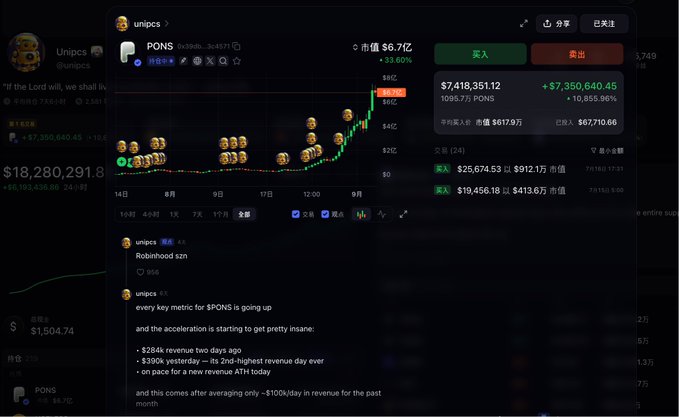Image resolution: width=679 pixels, height=417 pixels.
Task: Expand the chart to fullscreen icon
Action: point(403,214)
